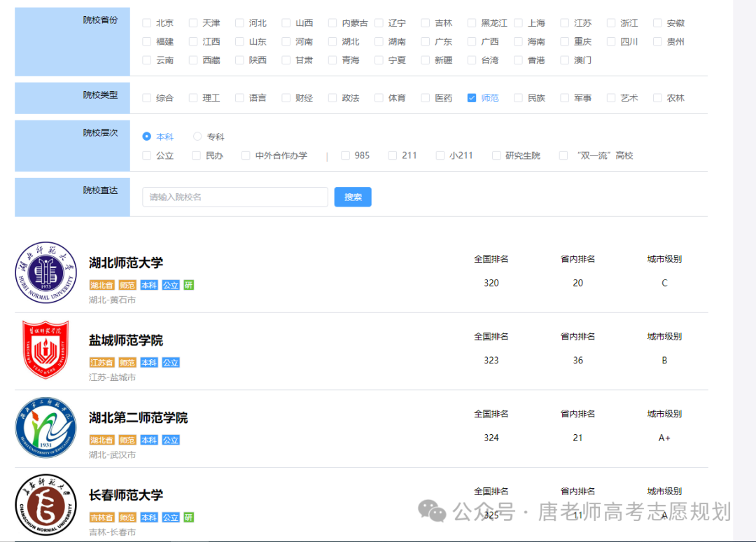Check the 综合 school type checkbox
This screenshot has height=542, width=756.
pos(146,98)
